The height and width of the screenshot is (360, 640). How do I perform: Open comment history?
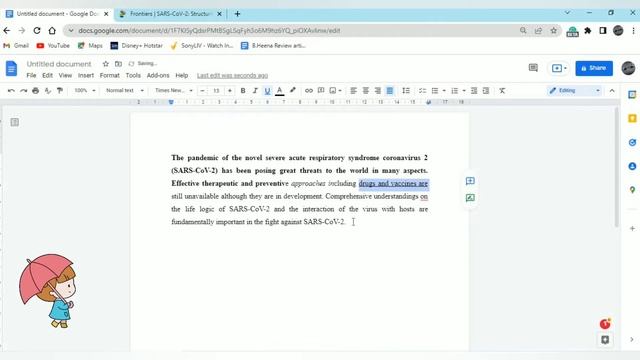tap(533, 68)
